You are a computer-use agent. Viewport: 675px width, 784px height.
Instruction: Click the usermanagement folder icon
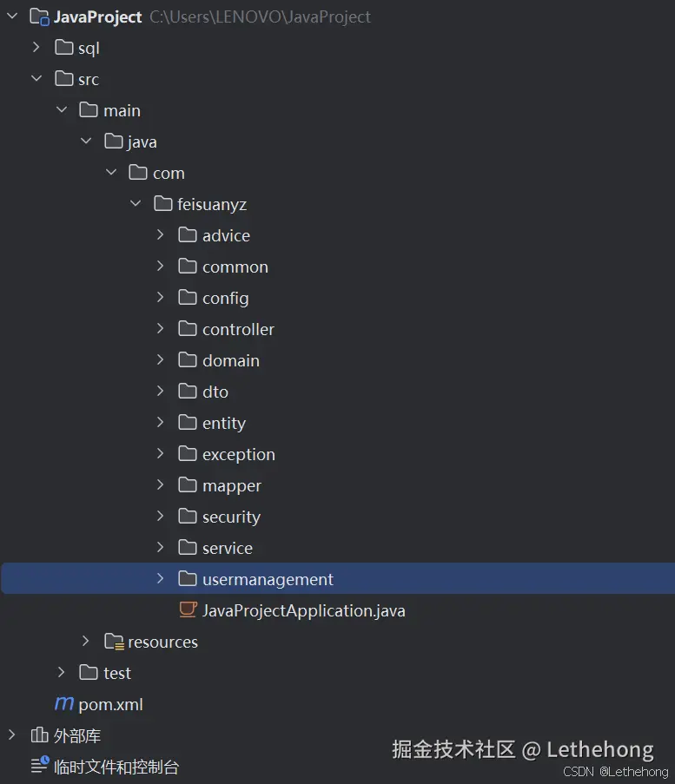pos(188,579)
